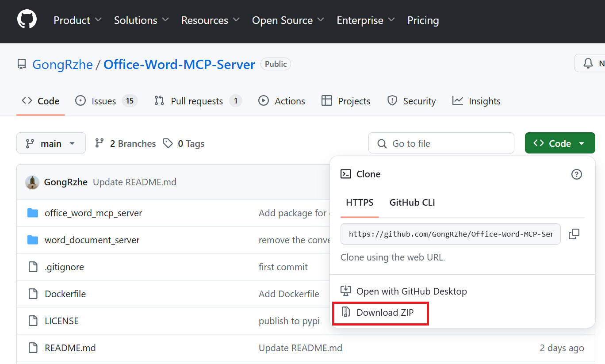
Task: Switch to the Code tab
Action: [41, 101]
